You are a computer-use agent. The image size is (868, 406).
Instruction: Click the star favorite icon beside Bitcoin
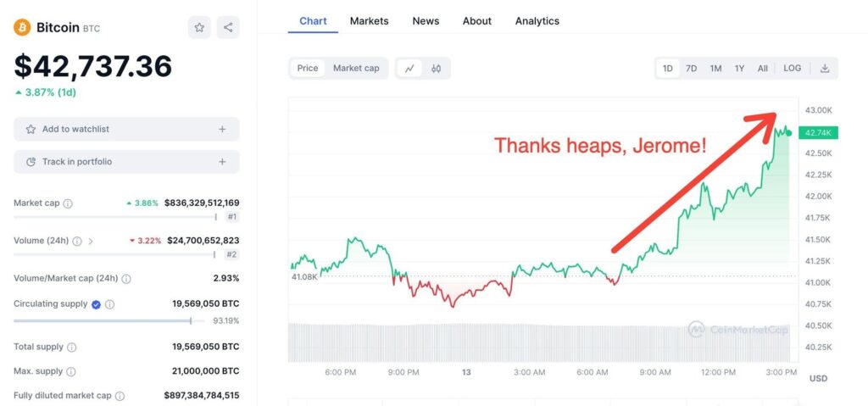(199, 27)
